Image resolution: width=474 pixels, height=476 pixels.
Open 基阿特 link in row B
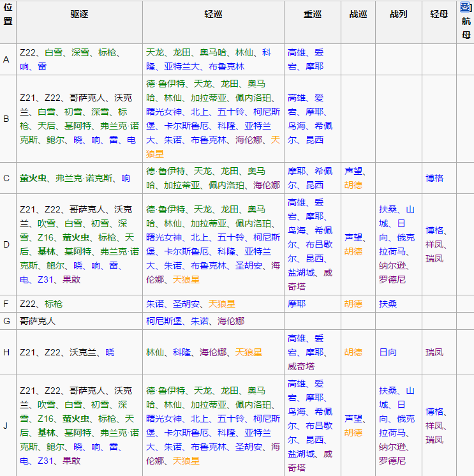(78, 126)
